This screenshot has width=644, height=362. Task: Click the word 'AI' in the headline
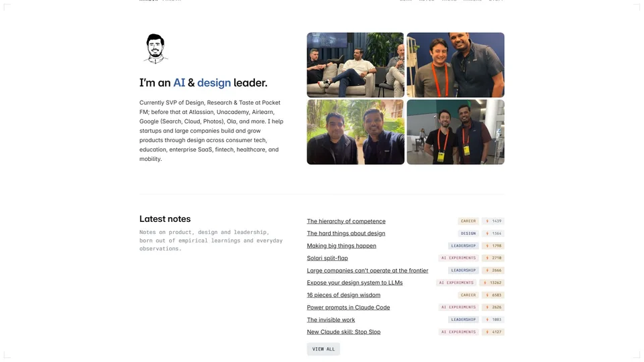pos(179,82)
